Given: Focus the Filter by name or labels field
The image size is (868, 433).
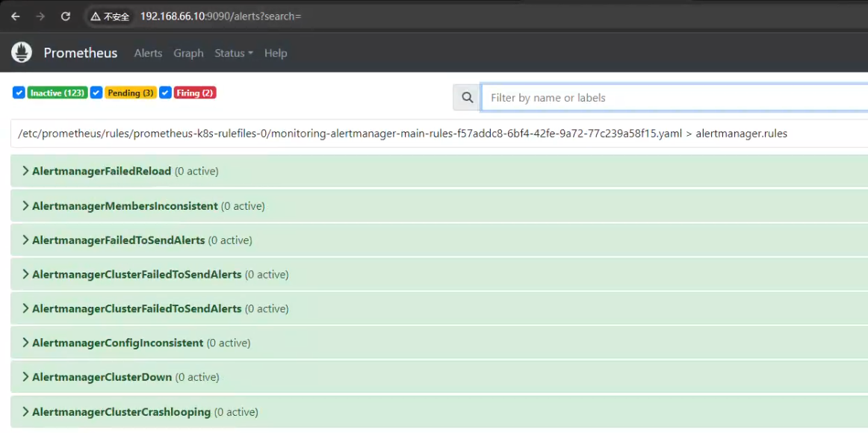Looking at the screenshot, I should 675,97.
